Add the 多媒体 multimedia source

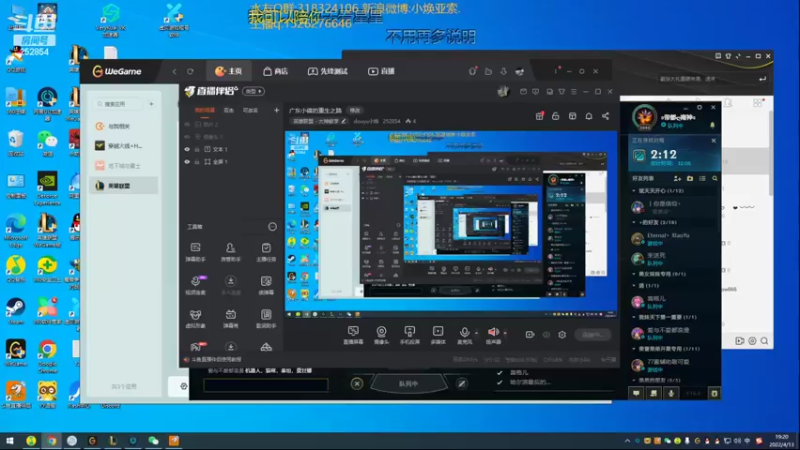438,335
